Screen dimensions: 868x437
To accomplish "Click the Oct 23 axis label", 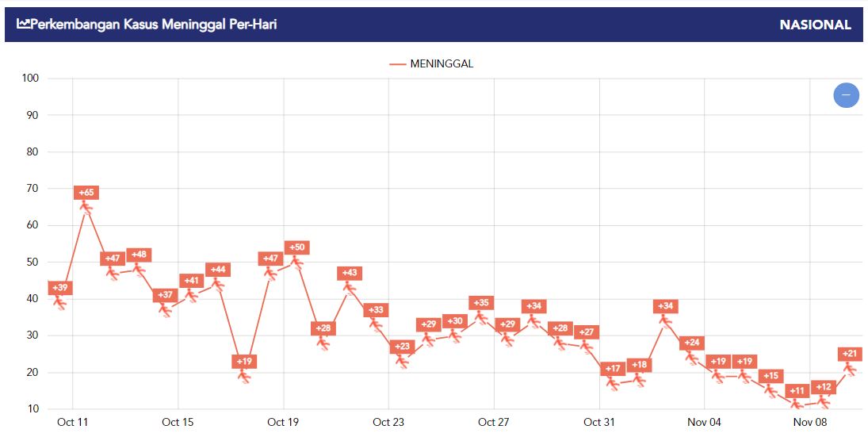I will pyautogui.click(x=388, y=422).
